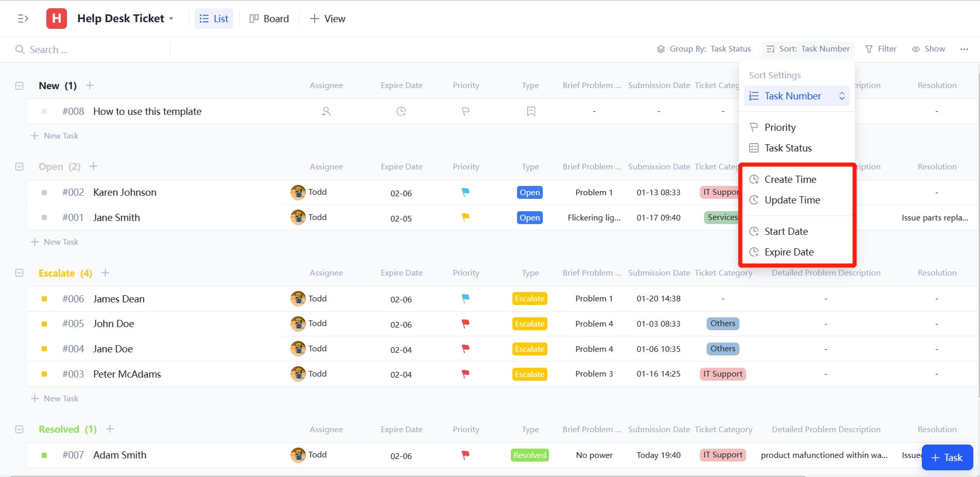Click the red Help Desk Ticket logo
Image resolution: width=980 pixels, height=477 pixels.
(57, 19)
